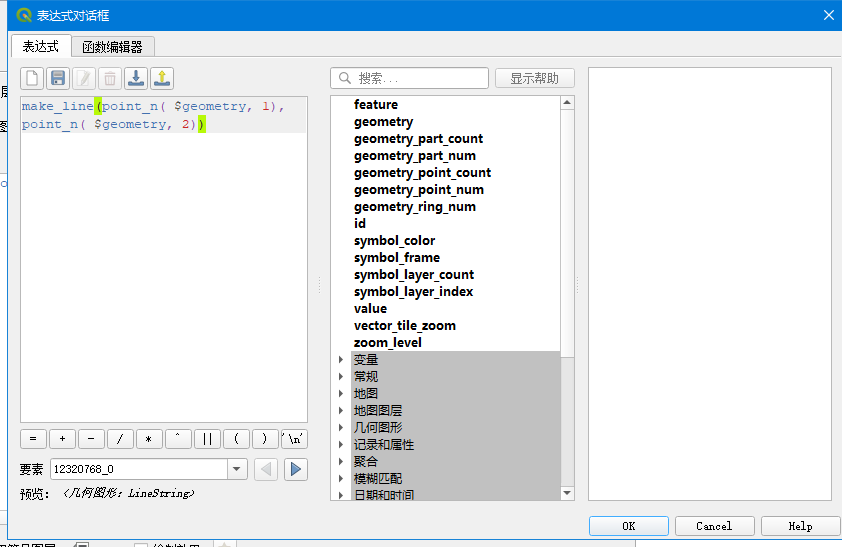Insert the multiplication * operator
Image resolution: width=842 pixels, height=547 pixels.
[149, 439]
